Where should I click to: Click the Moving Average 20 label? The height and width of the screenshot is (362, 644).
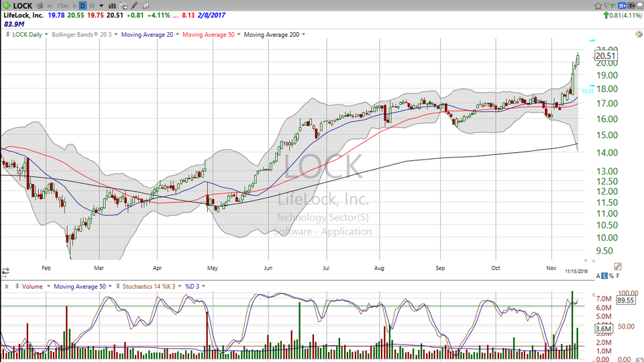click(147, 34)
